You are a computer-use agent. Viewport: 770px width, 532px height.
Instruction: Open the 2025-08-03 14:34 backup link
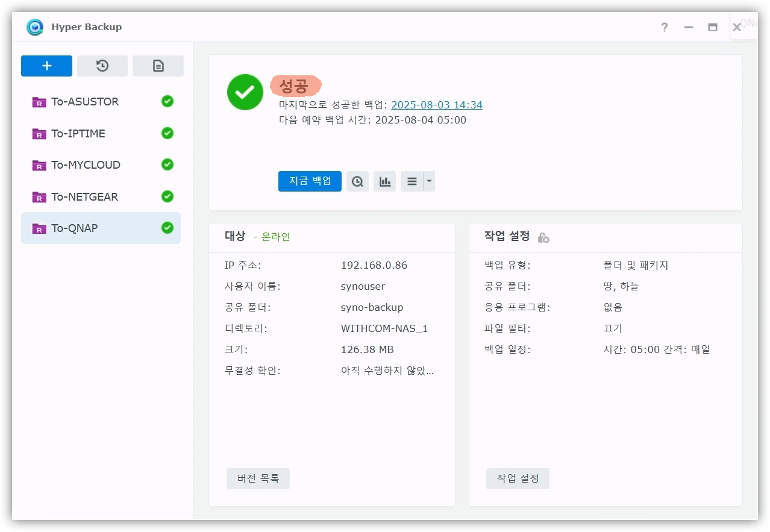click(x=437, y=105)
